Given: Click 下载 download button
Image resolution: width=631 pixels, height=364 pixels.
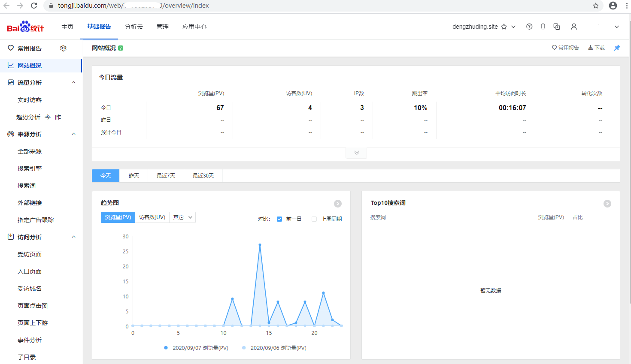Looking at the screenshot, I should click(x=597, y=48).
